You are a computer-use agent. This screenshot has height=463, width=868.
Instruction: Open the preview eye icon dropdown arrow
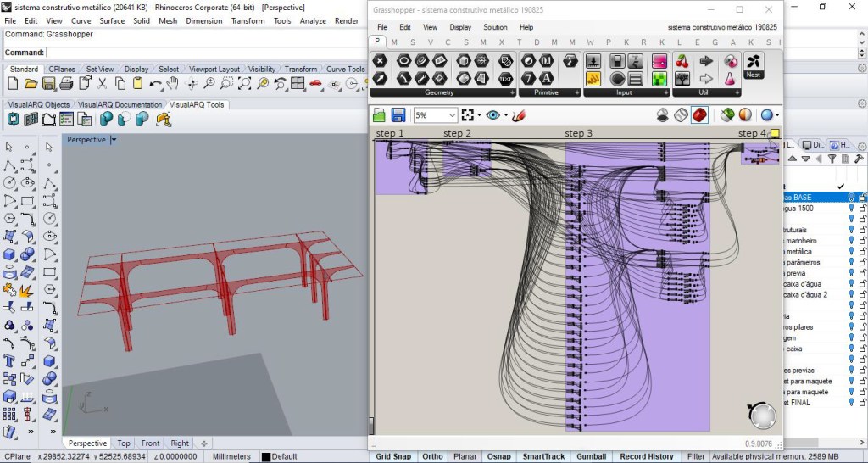pos(506,114)
